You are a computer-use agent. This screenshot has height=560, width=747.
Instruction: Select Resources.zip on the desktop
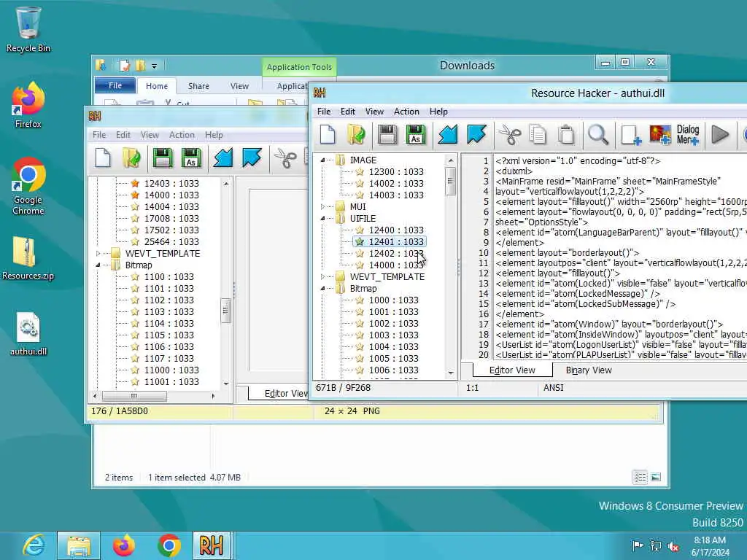(x=28, y=258)
